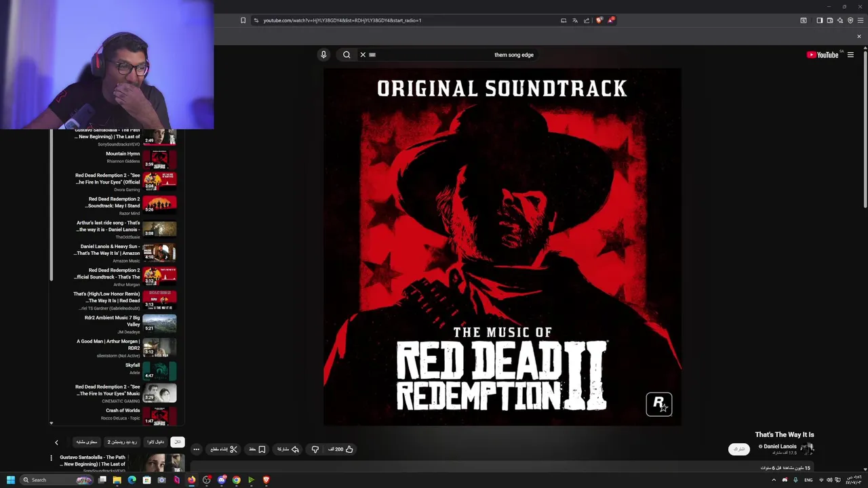Click the Red Dead Redemption II soundtrack video player
The height and width of the screenshot is (488, 868).
pos(502,247)
